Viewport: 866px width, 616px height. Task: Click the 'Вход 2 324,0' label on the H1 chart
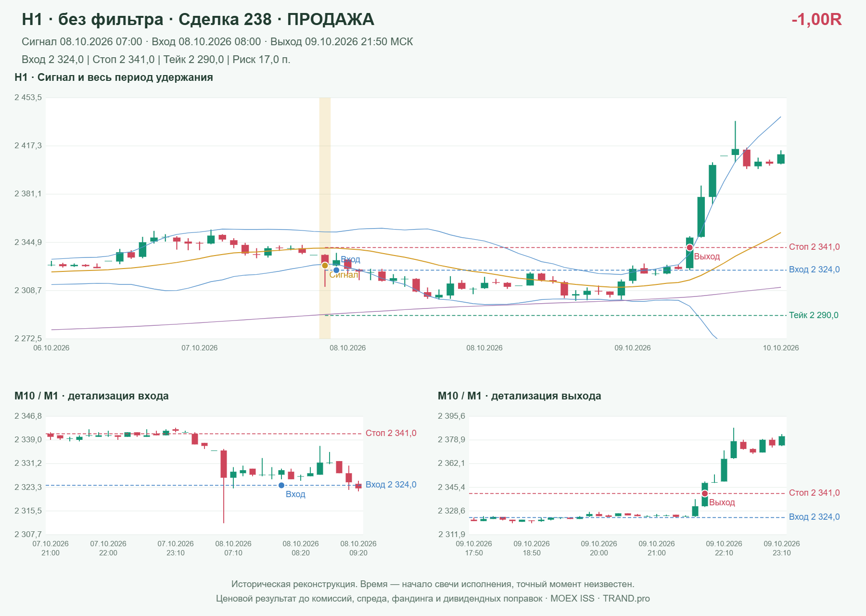(815, 269)
